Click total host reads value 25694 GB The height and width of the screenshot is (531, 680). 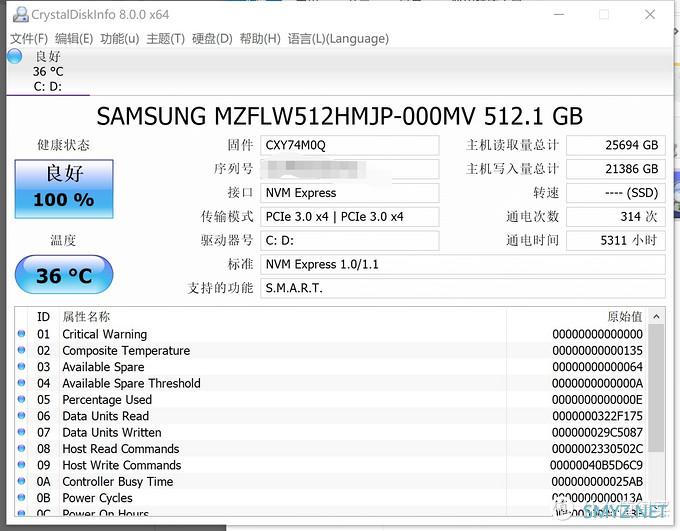point(616,145)
